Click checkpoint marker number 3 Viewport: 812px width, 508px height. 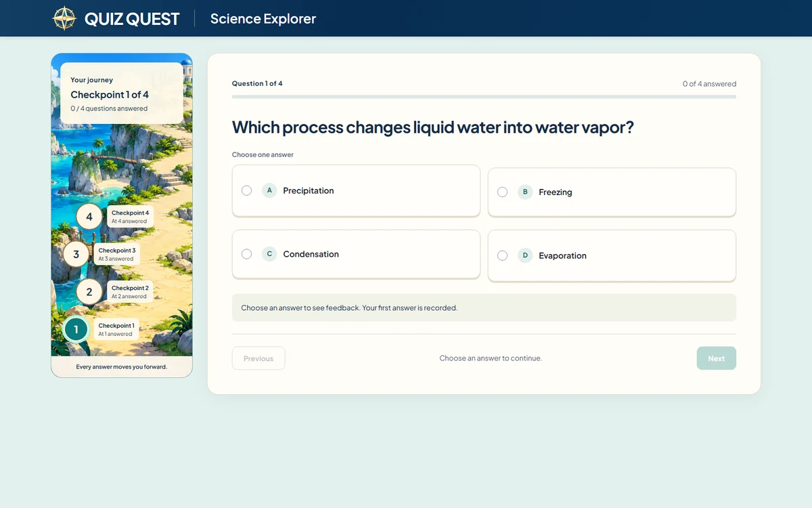pos(76,255)
